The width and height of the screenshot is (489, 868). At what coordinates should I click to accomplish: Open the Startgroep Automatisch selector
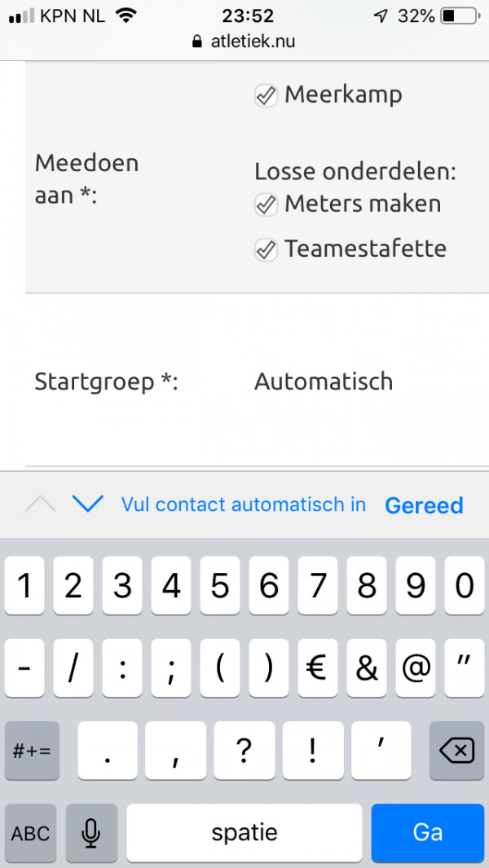pyautogui.click(x=324, y=381)
